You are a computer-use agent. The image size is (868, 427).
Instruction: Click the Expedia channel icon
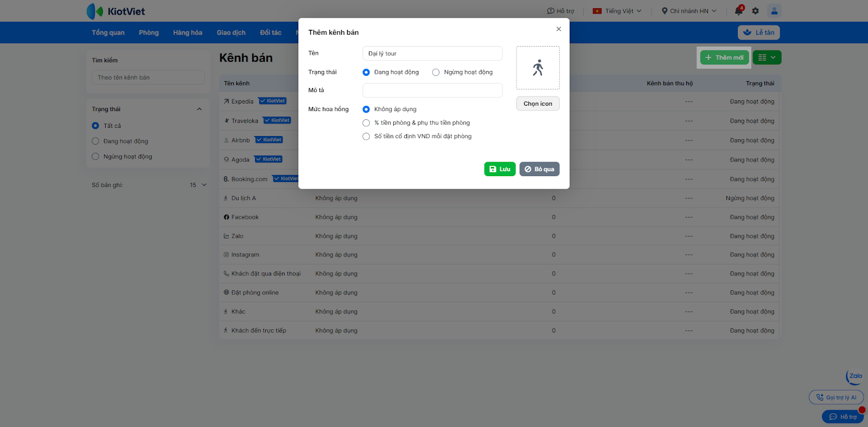(x=226, y=101)
